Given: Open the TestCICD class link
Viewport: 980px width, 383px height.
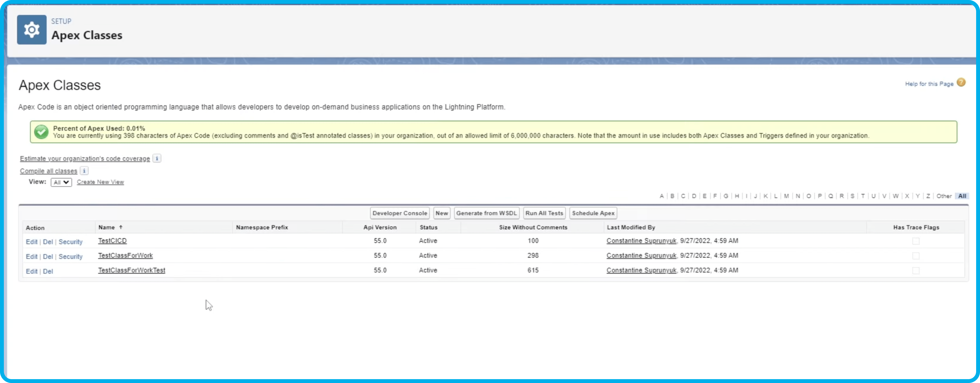Looking at the screenshot, I should point(112,241).
